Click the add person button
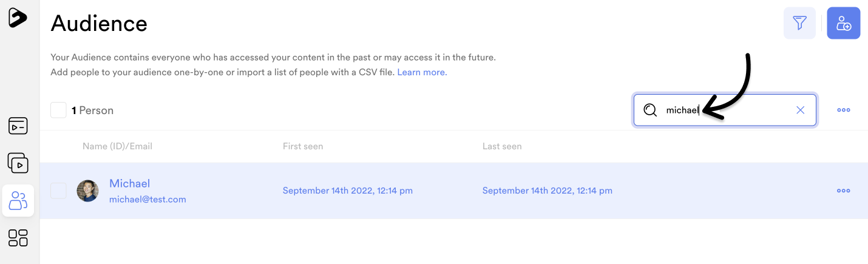868x264 pixels. click(x=844, y=23)
